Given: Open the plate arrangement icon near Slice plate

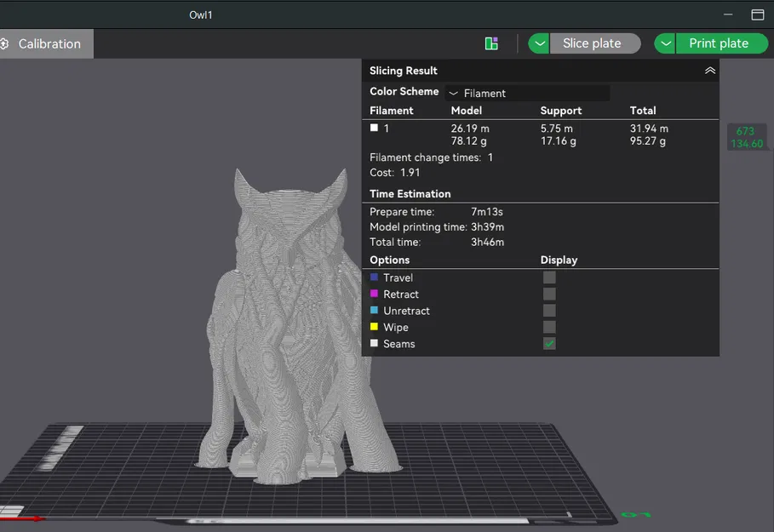Looking at the screenshot, I should 491,43.
